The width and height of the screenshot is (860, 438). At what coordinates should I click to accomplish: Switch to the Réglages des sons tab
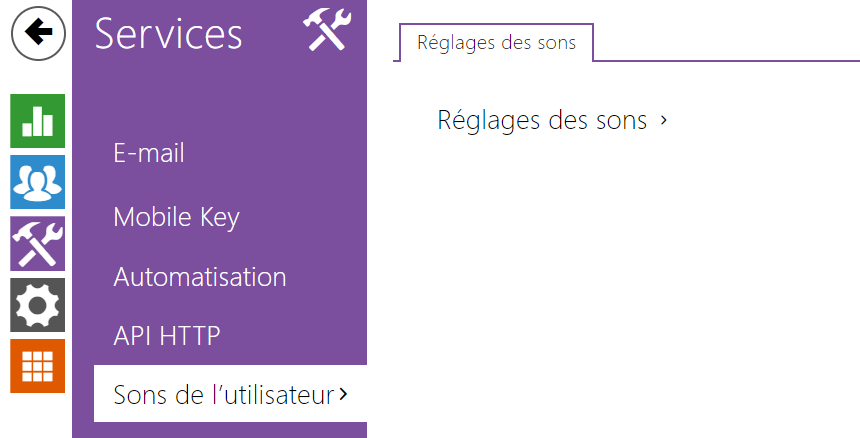496,42
